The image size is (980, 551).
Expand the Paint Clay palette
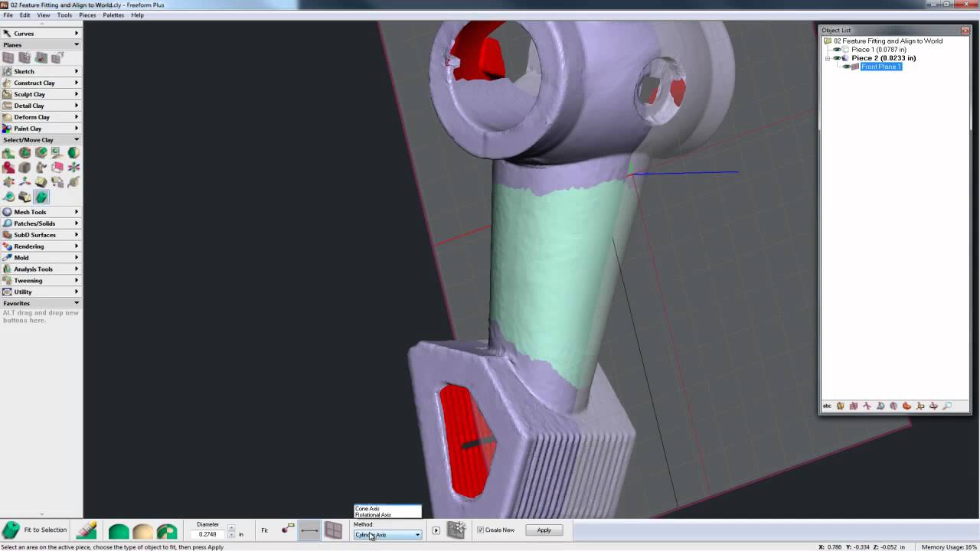(41, 129)
